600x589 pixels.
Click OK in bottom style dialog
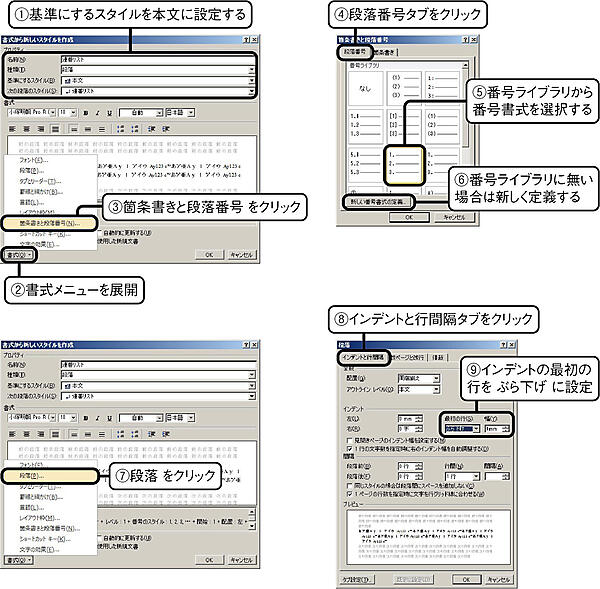coord(209,560)
